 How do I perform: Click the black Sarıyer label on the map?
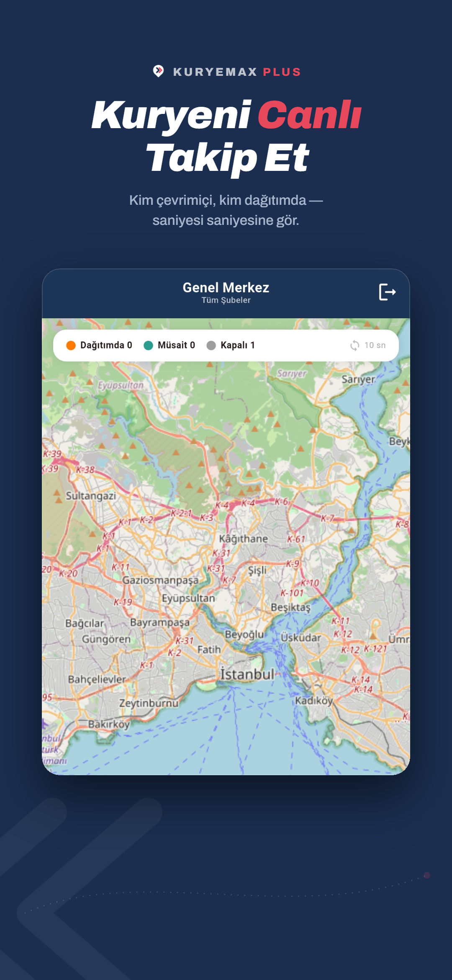[x=358, y=380]
